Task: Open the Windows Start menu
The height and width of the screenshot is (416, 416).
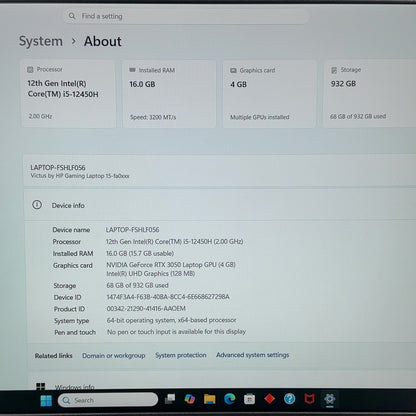Action: click(x=46, y=400)
